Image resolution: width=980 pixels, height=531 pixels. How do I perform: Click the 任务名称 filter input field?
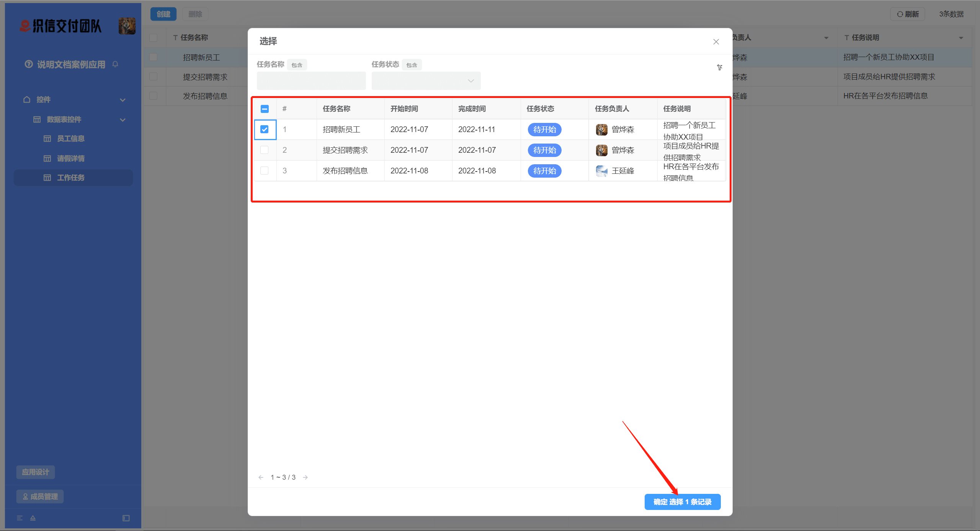311,81
